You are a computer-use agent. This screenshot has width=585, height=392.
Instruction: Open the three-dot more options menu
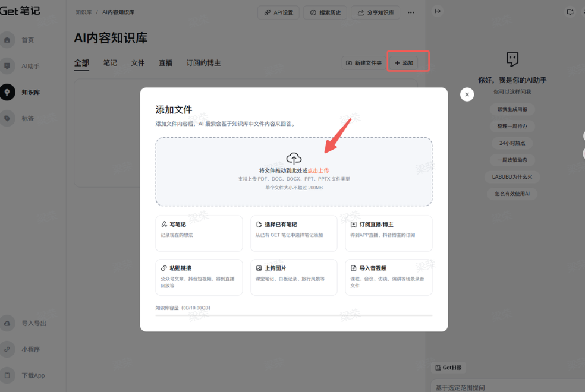click(x=411, y=12)
